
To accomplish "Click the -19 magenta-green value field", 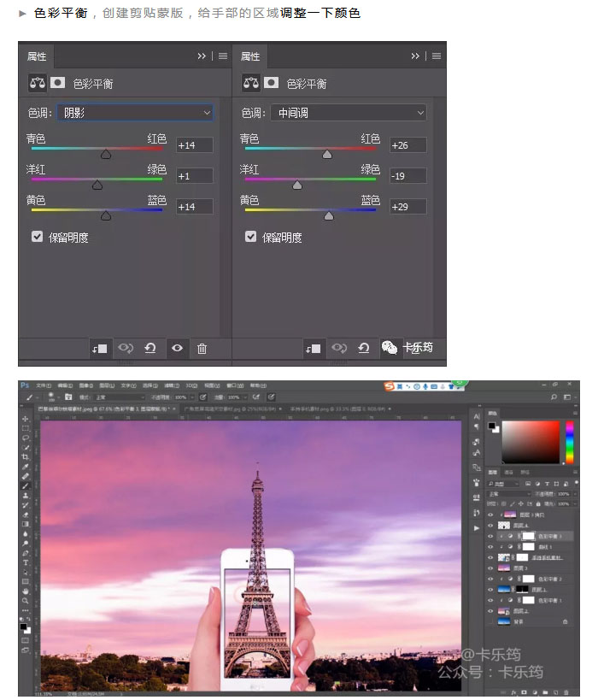I will pos(407,176).
